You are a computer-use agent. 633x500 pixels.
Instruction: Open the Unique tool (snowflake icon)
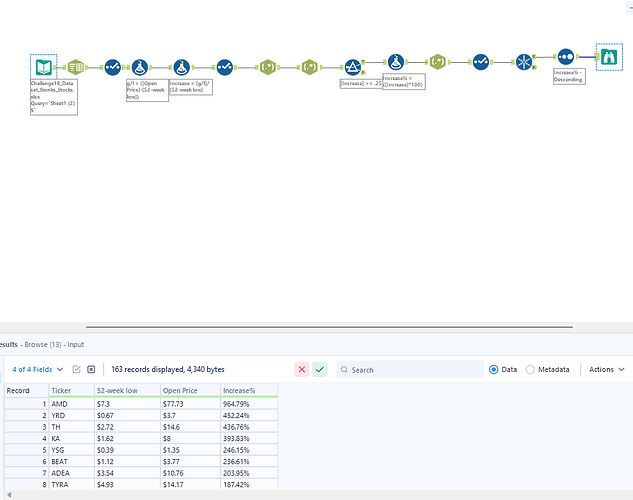524,62
